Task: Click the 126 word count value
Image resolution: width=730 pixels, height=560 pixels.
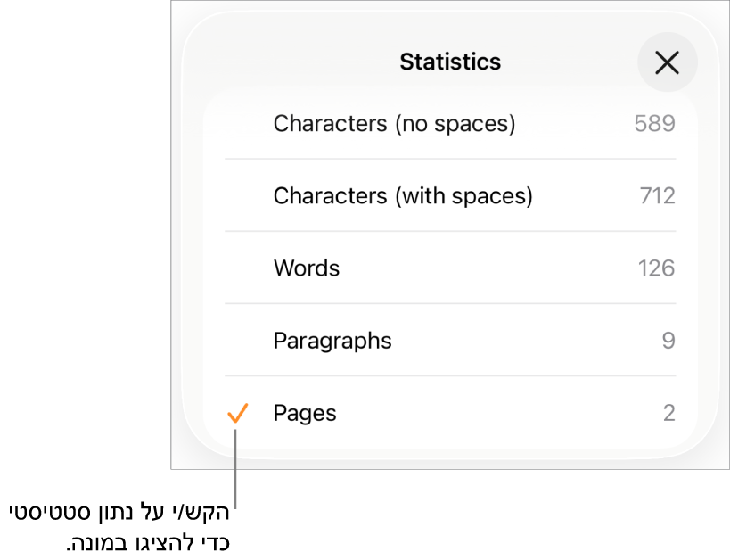Action: point(656,268)
